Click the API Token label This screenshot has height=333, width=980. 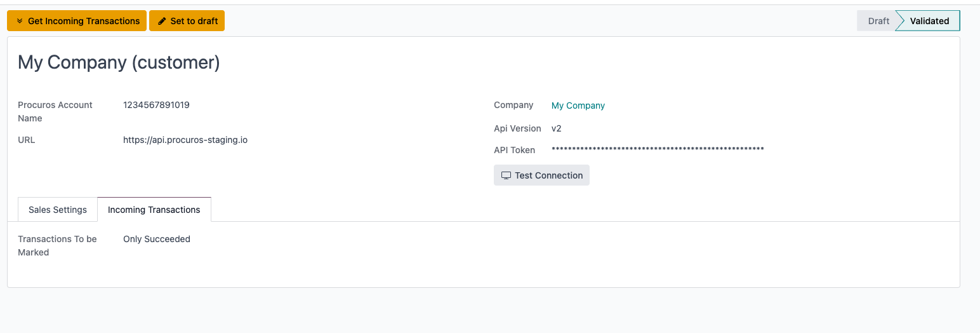pyautogui.click(x=514, y=150)
